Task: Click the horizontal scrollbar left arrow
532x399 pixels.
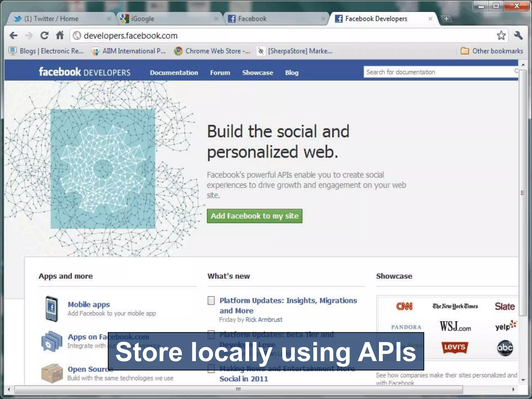Action: click(9, 389)
